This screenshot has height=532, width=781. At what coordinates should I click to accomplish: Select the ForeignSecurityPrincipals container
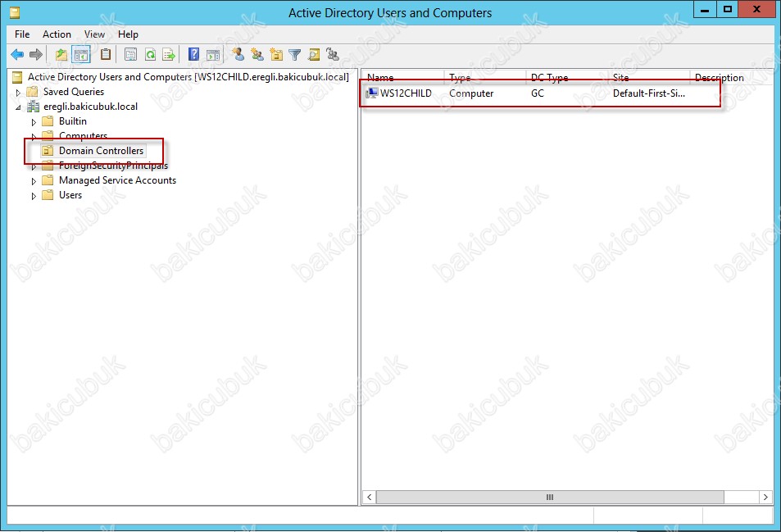point(114,166)
